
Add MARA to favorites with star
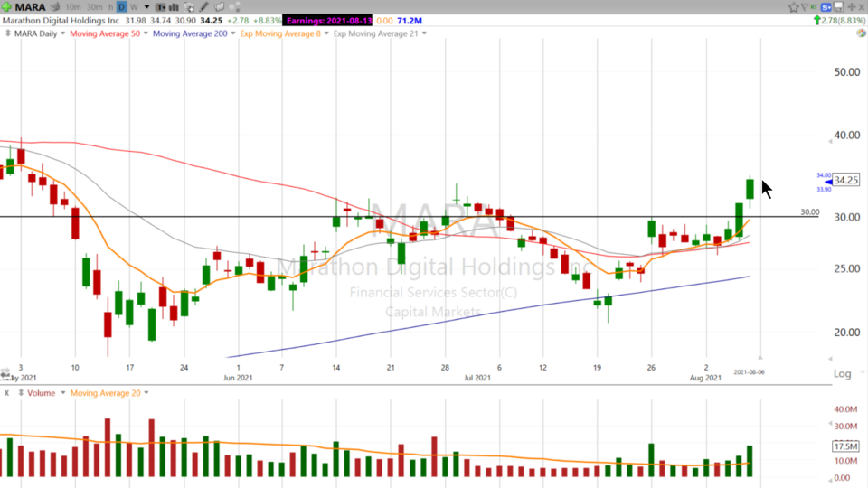[794, 7]
